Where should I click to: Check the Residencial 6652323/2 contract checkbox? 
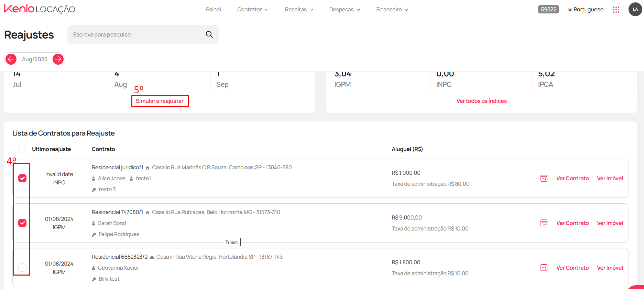click(x=22, y=268)
